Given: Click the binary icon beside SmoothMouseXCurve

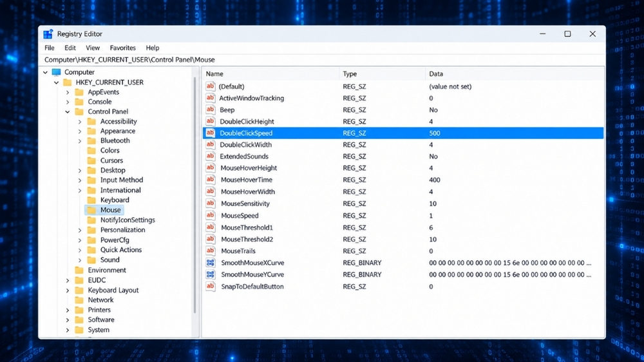Looking at the screenshot, I should click(x=211, y=263).
